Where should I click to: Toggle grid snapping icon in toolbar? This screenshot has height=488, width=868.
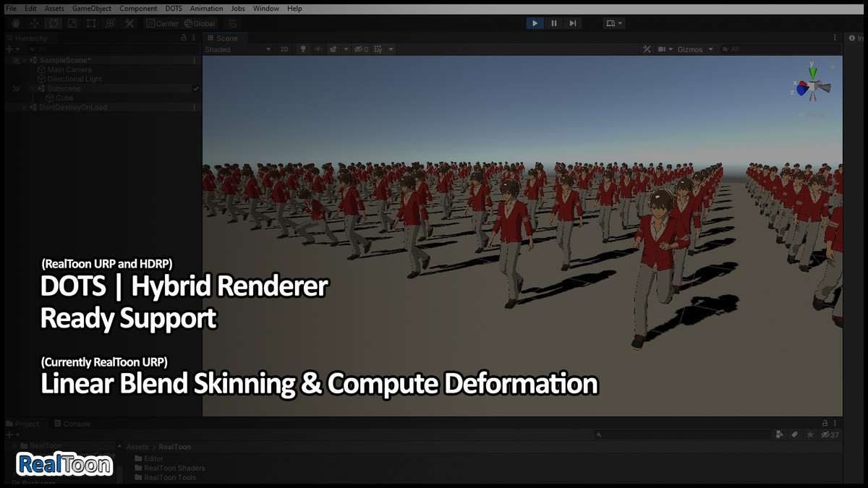(232, 23)
